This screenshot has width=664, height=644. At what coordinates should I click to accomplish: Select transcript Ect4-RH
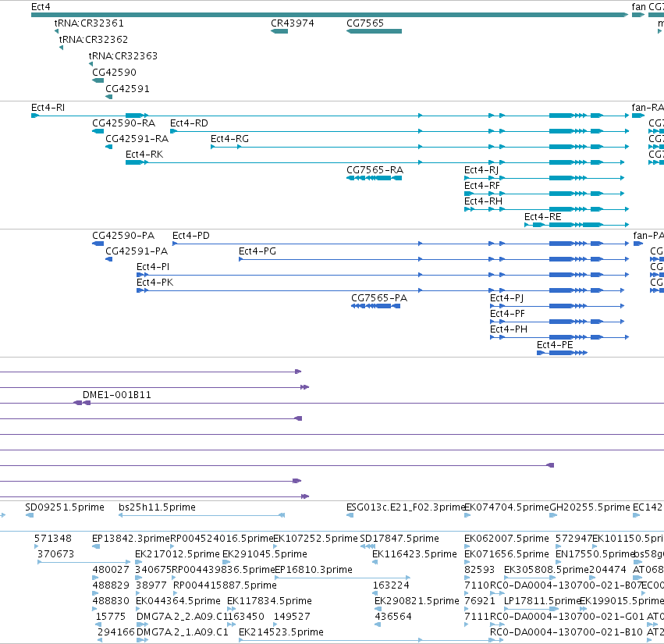(546, 209)
